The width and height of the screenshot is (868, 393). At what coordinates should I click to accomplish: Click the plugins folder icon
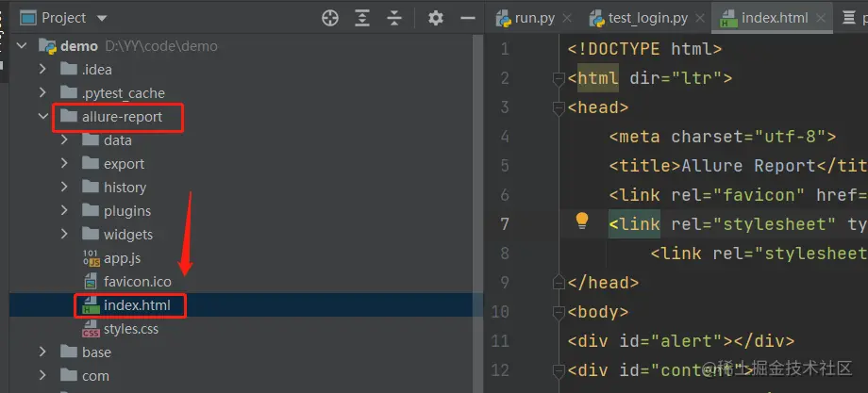(91, 210)
